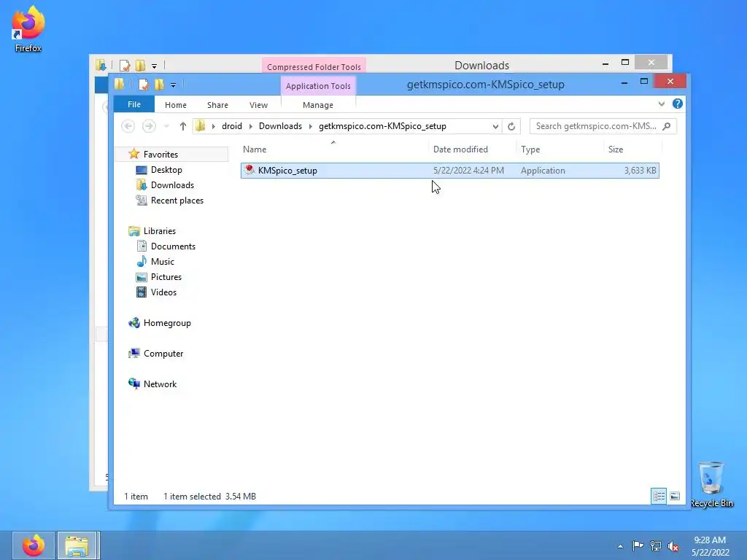Expand the breadcrumb arrow after Downloads
Screen dimensions: 747x560
pyautogui.click(x=311, y=126)
